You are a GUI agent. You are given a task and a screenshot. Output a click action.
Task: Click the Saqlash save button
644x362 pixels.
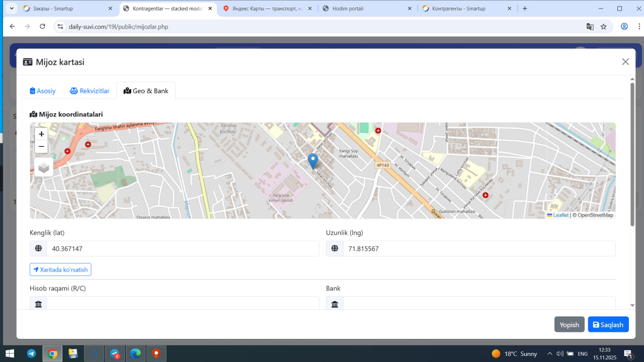click(x=608, y=324)
